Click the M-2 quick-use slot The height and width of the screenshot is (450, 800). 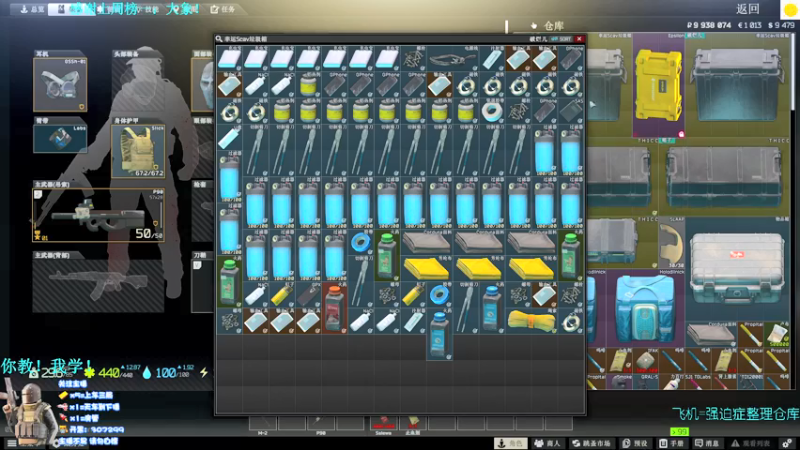click(x=263, y=424)
